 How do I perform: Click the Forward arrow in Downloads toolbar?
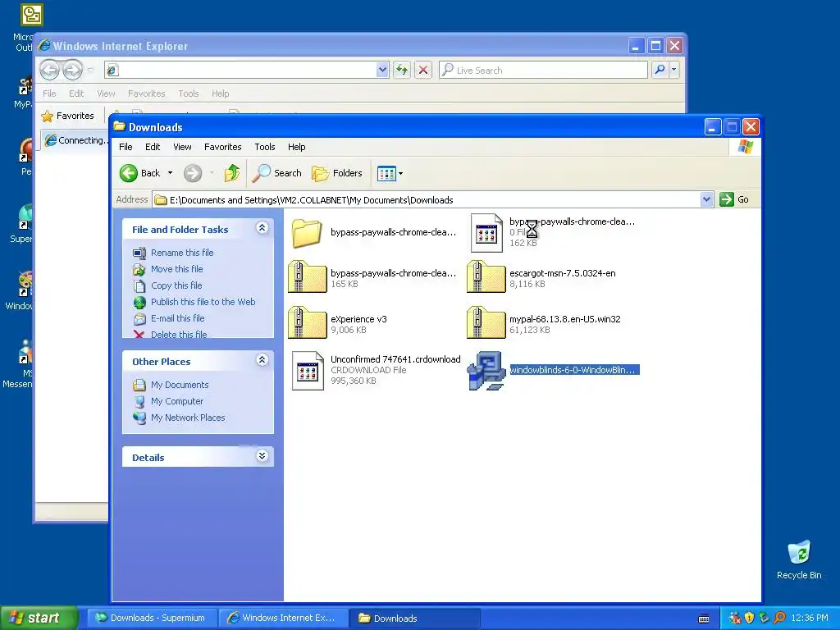pyautogui.click(x=193, y=173)
